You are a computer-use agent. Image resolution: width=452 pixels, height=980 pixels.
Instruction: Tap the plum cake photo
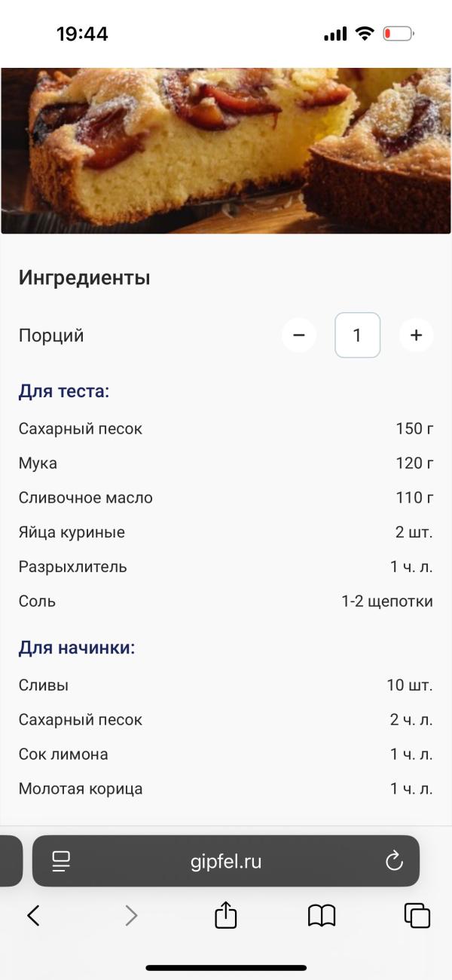click(x=226, y=151)
